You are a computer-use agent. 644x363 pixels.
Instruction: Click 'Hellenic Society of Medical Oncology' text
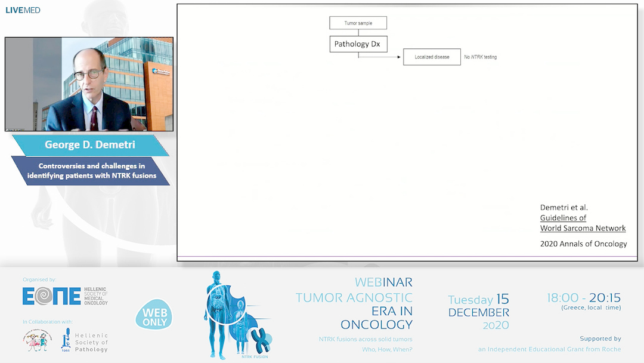(x=95, y=296)
